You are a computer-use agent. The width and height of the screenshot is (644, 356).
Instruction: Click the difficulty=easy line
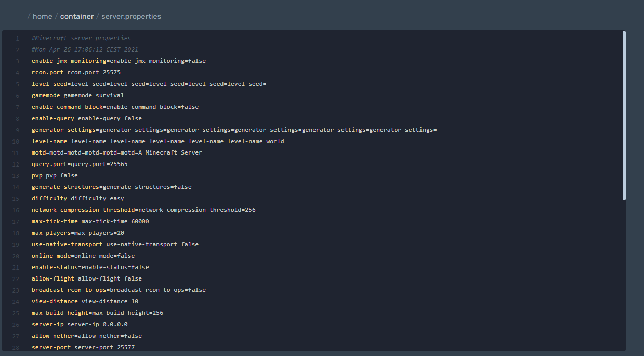(x=77, y=198)
